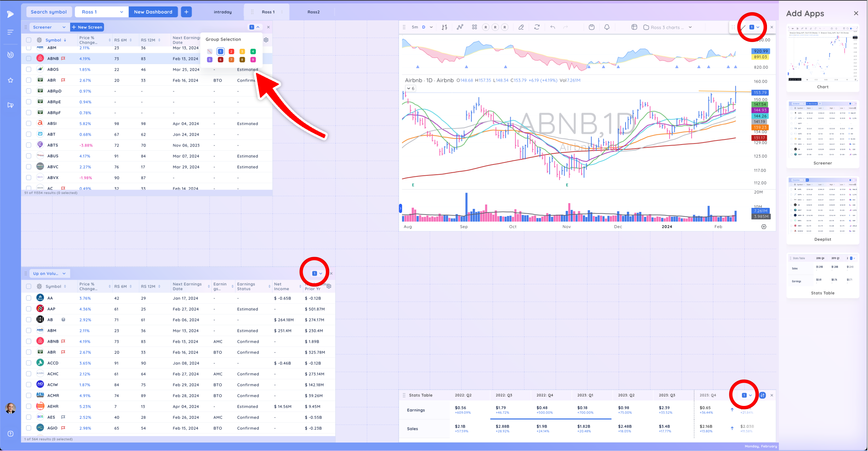Select the pencil drawing tool icon
Screen dimensions: 868x451
coord(521,27)
